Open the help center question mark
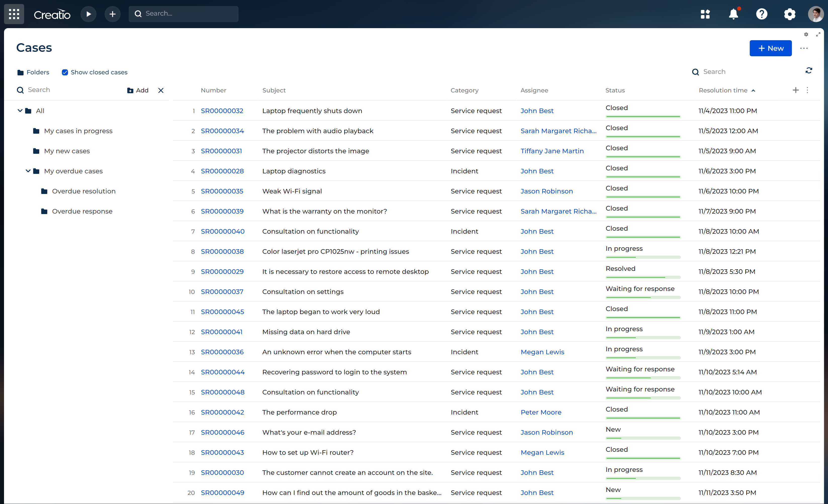The height and width of the screenshot is (504, 828). tap(761, 14)
